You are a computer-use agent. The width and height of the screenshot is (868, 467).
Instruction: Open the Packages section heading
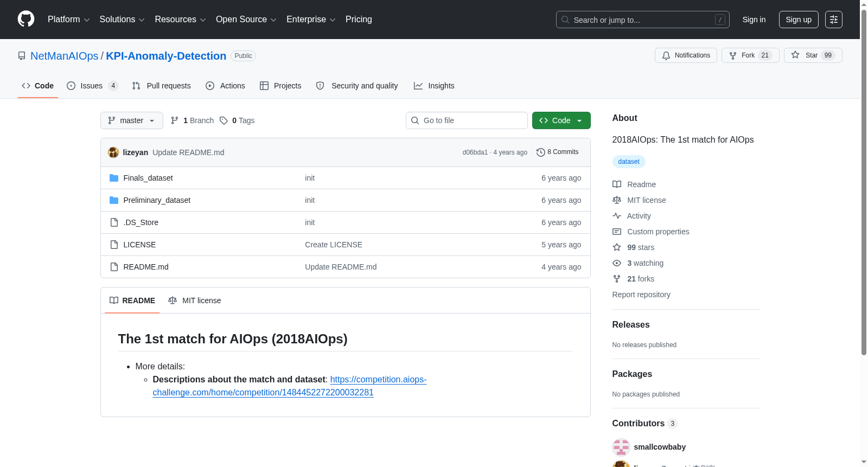(x=632, y=374)
